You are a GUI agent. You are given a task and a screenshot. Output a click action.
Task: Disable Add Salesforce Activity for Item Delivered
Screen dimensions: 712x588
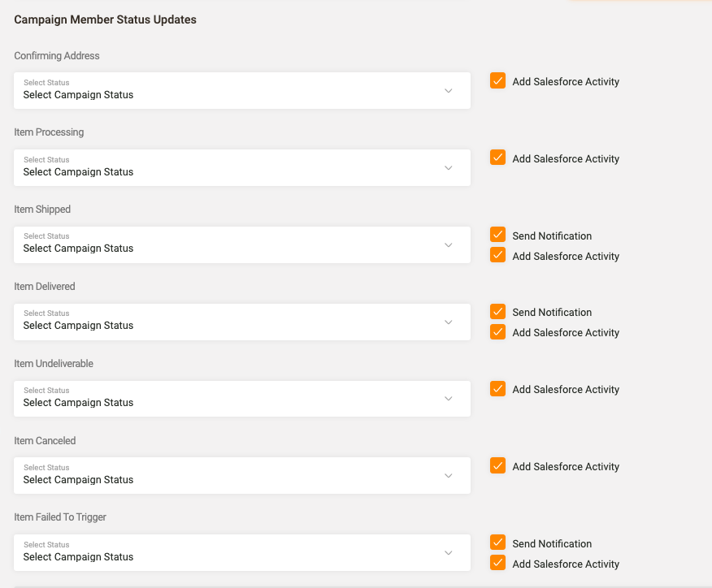click(498, 332)
